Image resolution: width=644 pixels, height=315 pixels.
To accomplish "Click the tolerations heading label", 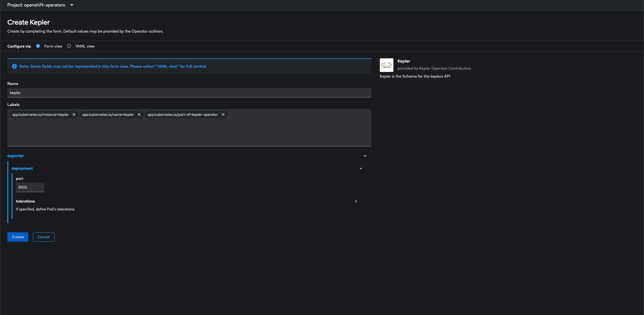I will tap(25, 201).
